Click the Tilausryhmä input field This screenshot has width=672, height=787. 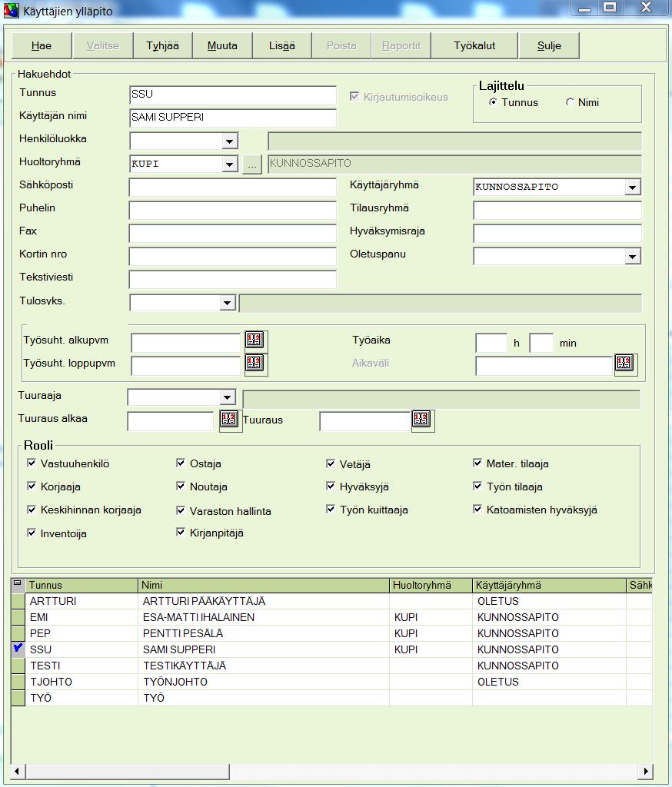(x=557, y=210)
